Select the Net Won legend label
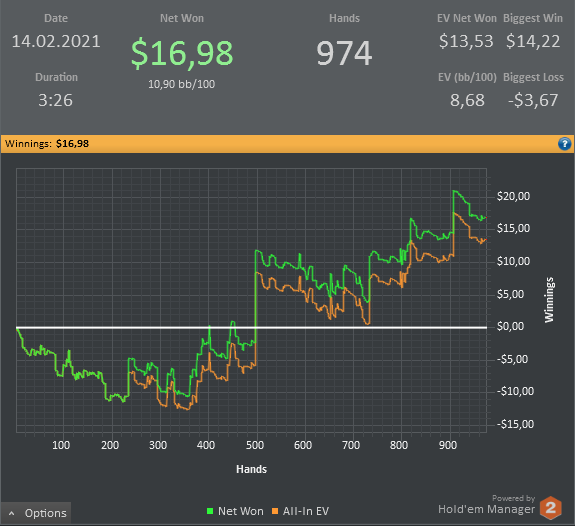The width and height of the screenshot is (575, 526). coord(241,511)
